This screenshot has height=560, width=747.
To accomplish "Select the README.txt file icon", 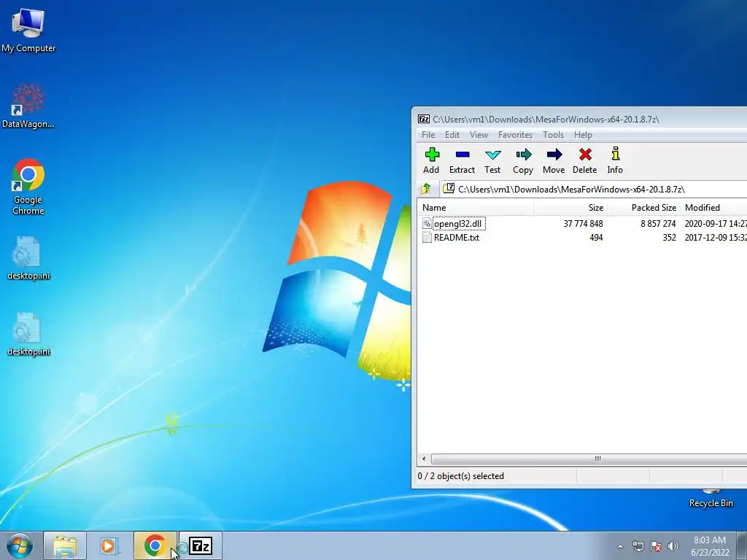I will [427, 237].
